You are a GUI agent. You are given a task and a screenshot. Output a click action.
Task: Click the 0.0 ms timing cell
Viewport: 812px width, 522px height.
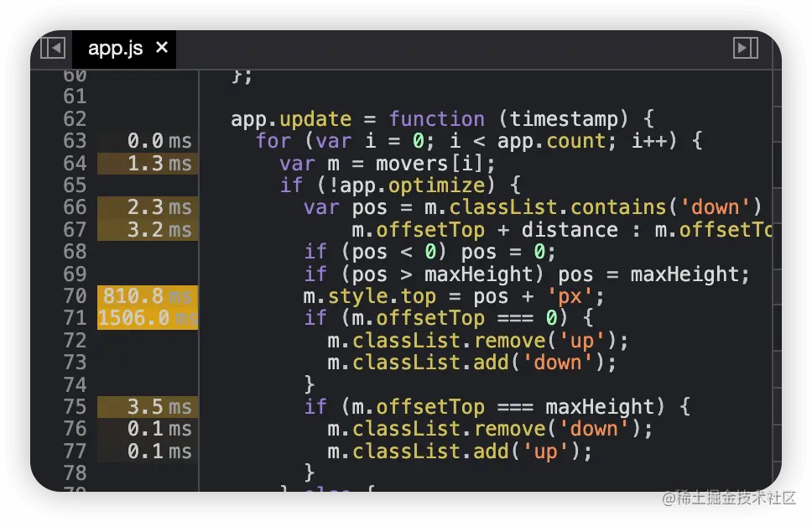click(148, 141)
